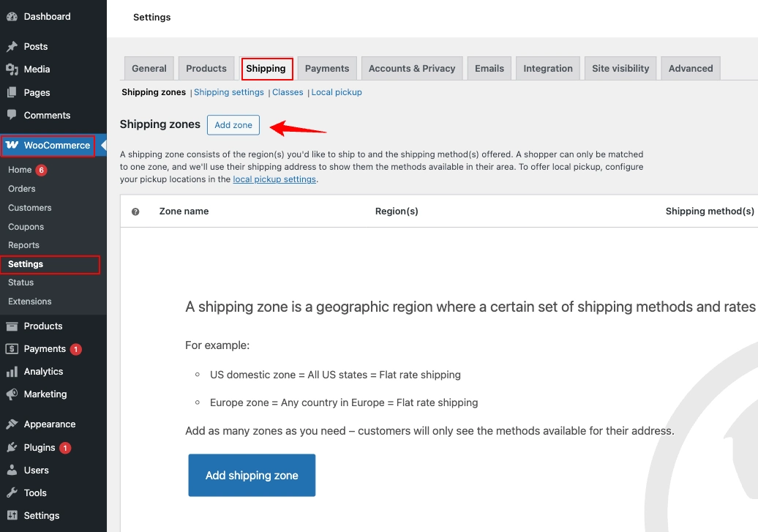Switch to the Advanced tab

pos(691,69)
